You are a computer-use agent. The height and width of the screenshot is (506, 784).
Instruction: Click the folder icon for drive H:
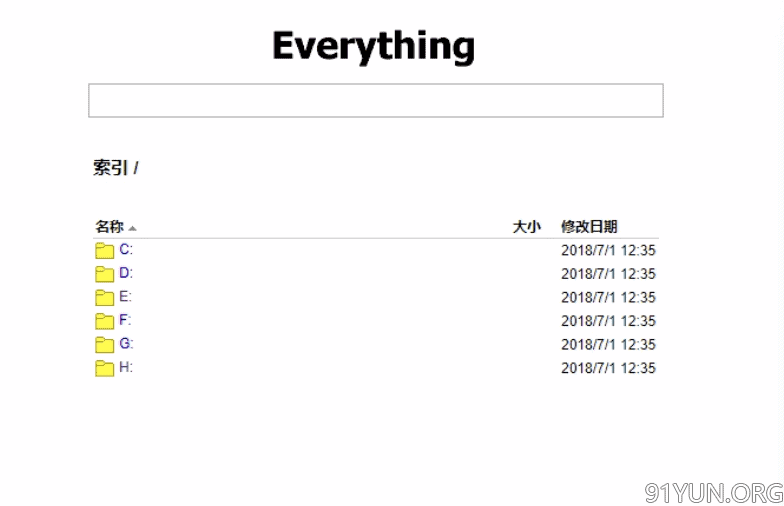104,368
